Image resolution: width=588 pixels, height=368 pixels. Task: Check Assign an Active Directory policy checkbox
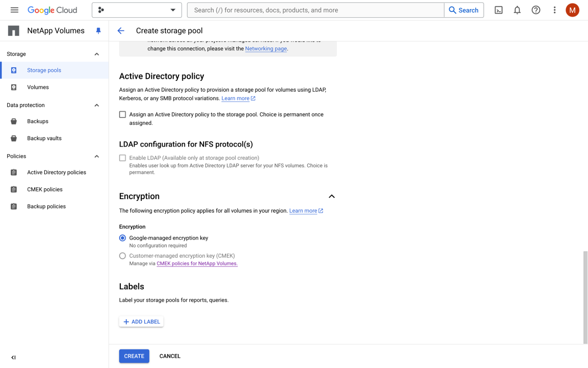click(122, 114)
